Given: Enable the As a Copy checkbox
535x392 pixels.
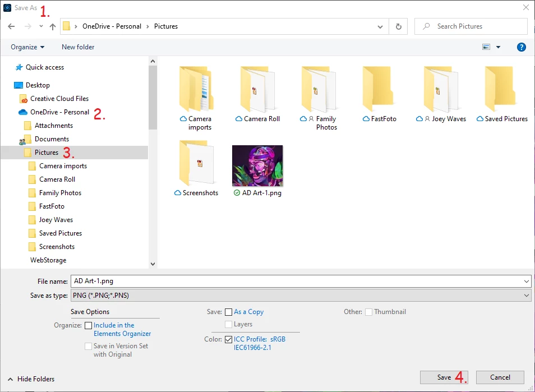Looking at the screenshot, I should pyautogui.click(x=229, y=312).
